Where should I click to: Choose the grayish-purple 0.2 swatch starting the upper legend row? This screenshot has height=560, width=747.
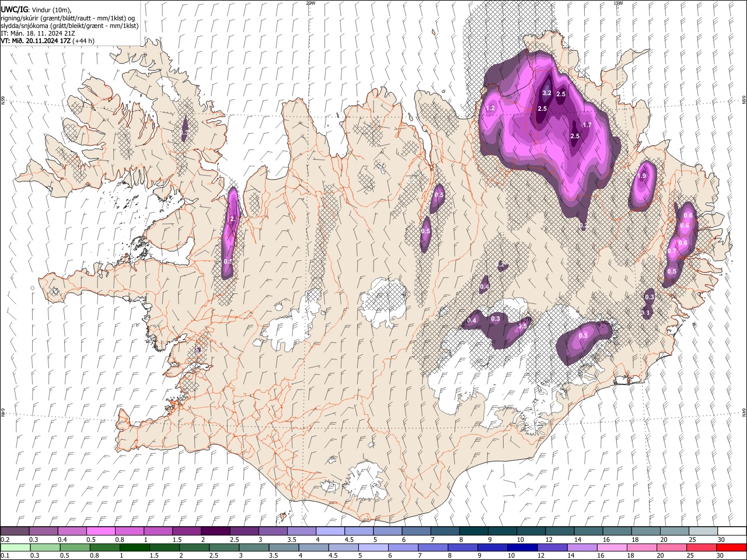(15, 531)
